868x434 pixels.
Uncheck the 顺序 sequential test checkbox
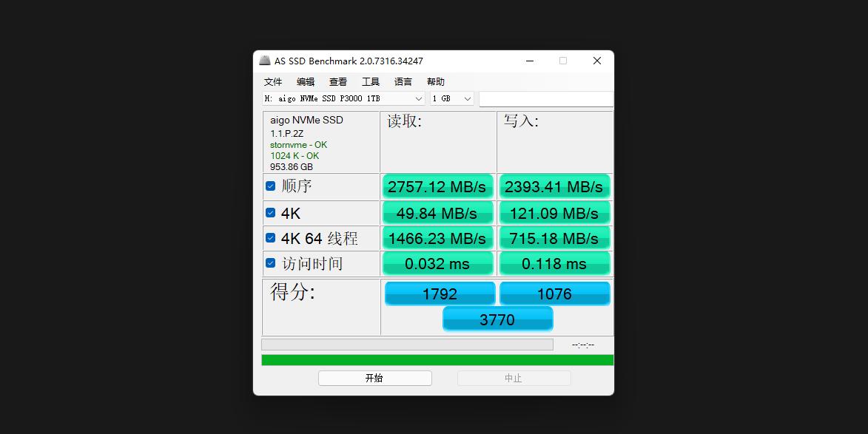pyautogui.click(x=270, y=186)
